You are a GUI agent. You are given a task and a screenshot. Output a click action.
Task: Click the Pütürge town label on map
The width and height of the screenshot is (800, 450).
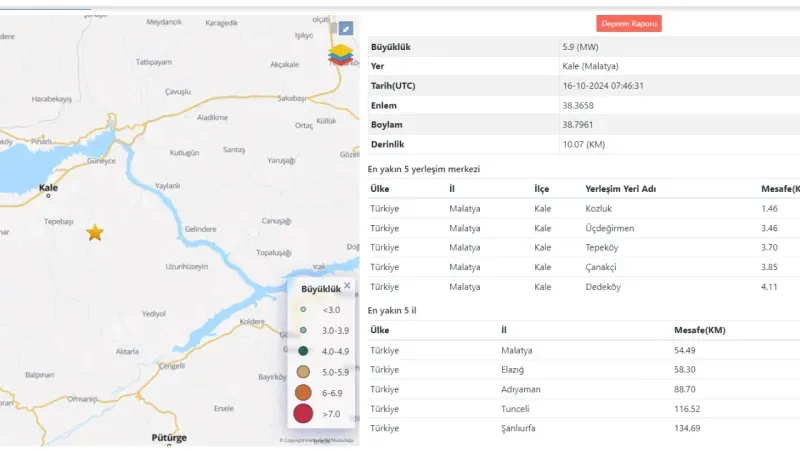pyautogui.click(x=167, y=438)
